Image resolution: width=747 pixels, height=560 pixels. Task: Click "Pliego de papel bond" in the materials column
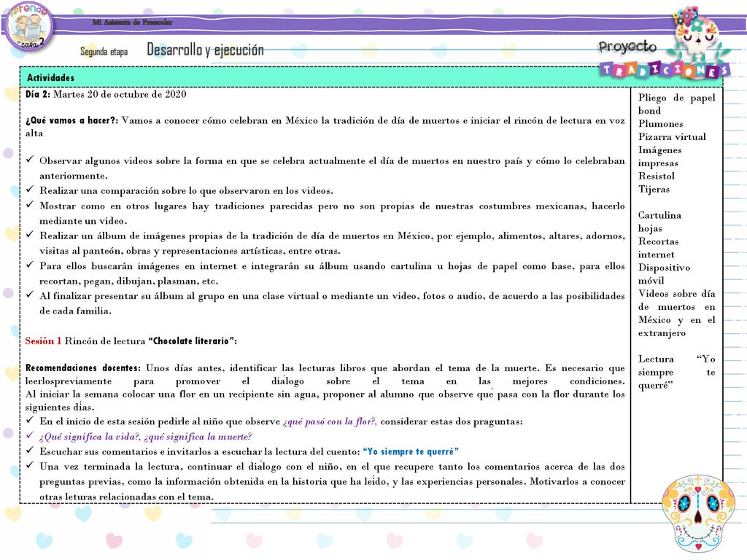coord(676,104)
